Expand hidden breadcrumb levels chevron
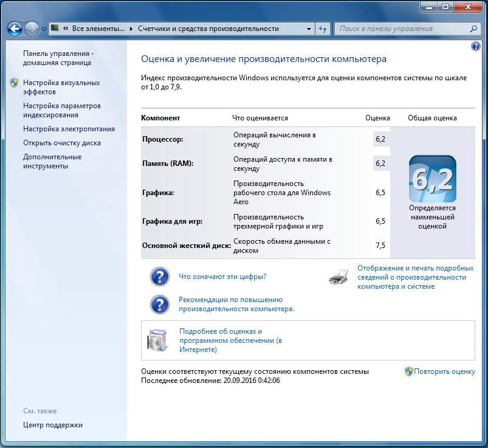Image resolution: width=488 pixels, height=448 pixels. 66,29
